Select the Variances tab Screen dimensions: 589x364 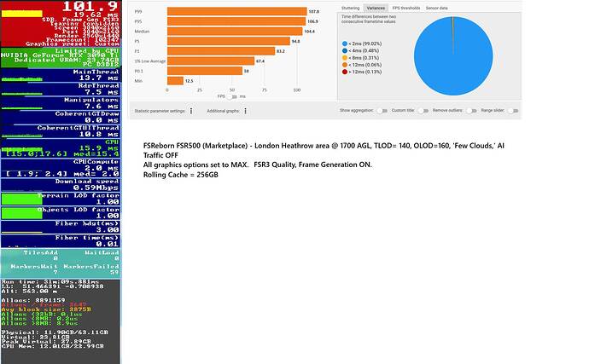[x=376, y=8]
